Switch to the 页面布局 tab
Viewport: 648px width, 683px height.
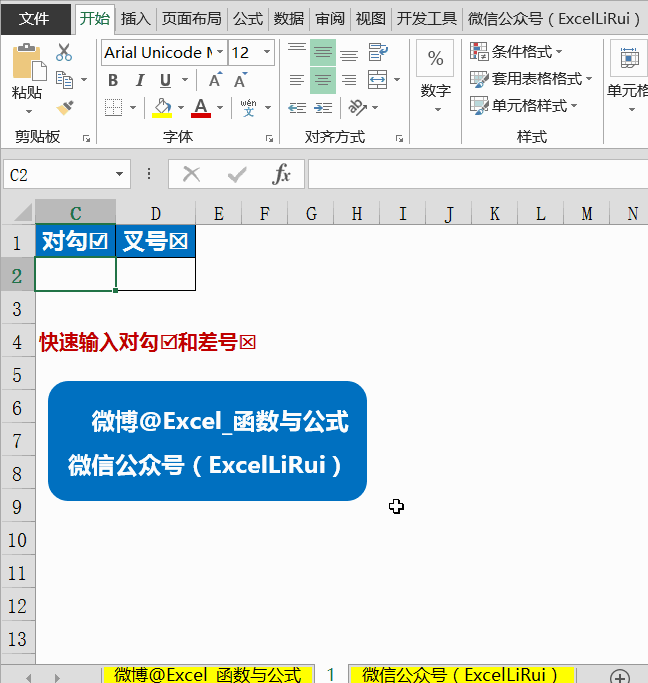point(192,19)
